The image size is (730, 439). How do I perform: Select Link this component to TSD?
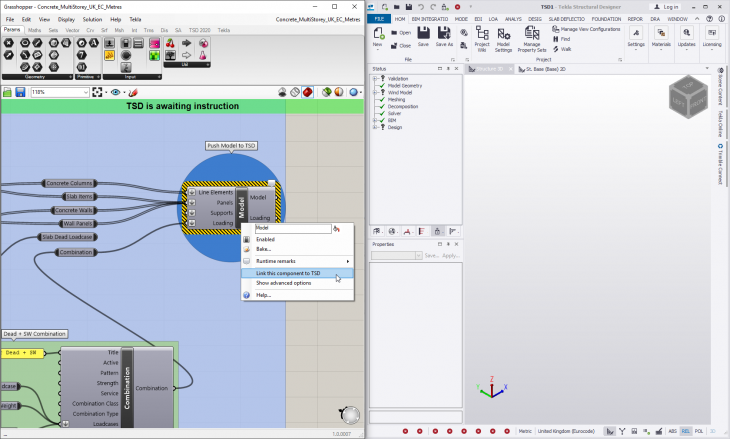point(297,273)
